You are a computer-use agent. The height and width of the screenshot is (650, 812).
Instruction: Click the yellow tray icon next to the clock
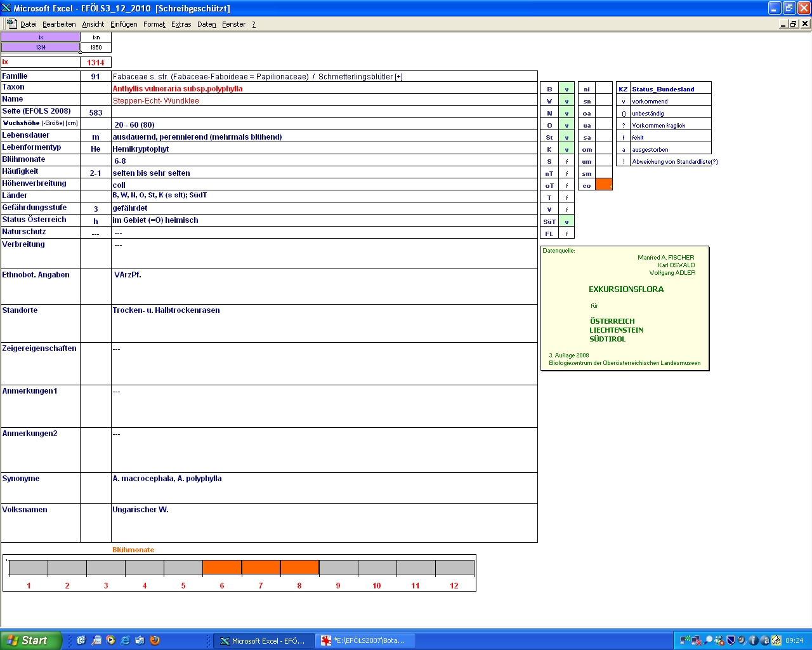click(x=776, y=640)
